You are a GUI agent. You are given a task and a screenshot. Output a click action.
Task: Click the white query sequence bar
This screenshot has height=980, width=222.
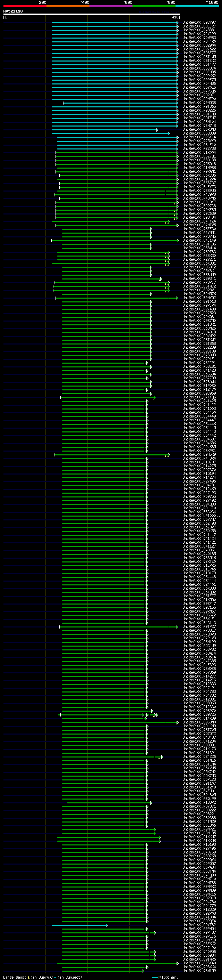point(92,14)
